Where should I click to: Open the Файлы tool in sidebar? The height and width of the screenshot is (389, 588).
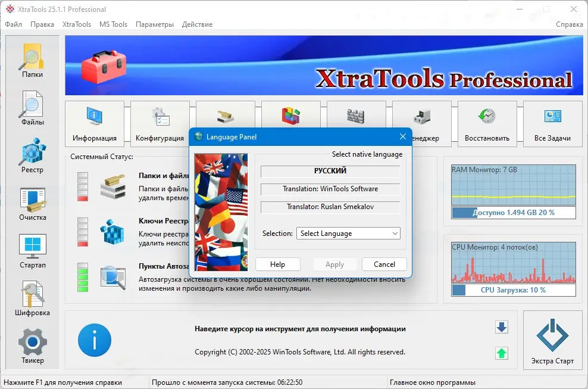coord(32,108)
